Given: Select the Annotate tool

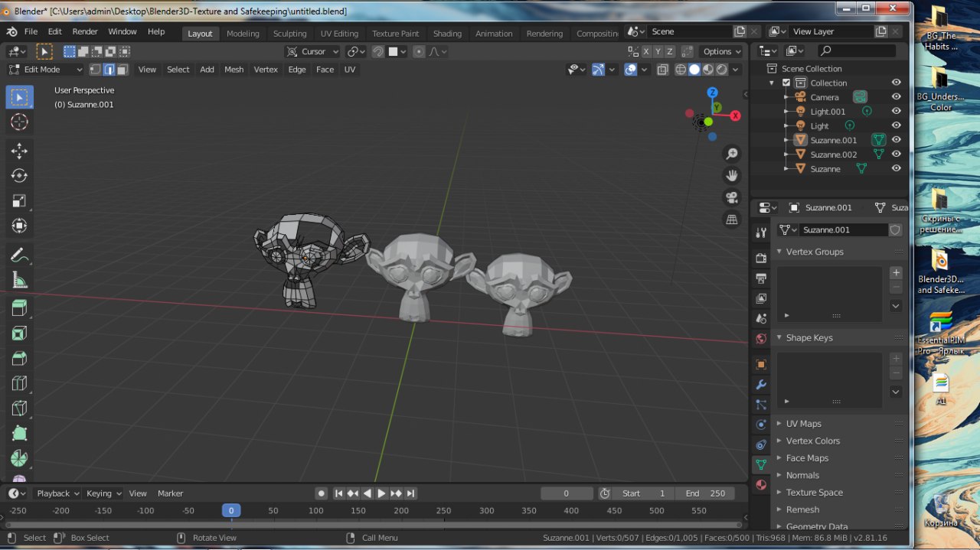Looking at the screenshot, I should point(19,255).
